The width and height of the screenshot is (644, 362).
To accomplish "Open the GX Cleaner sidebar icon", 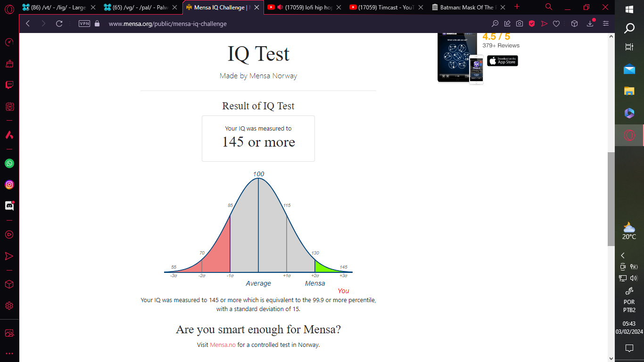I will pos(9,64).
